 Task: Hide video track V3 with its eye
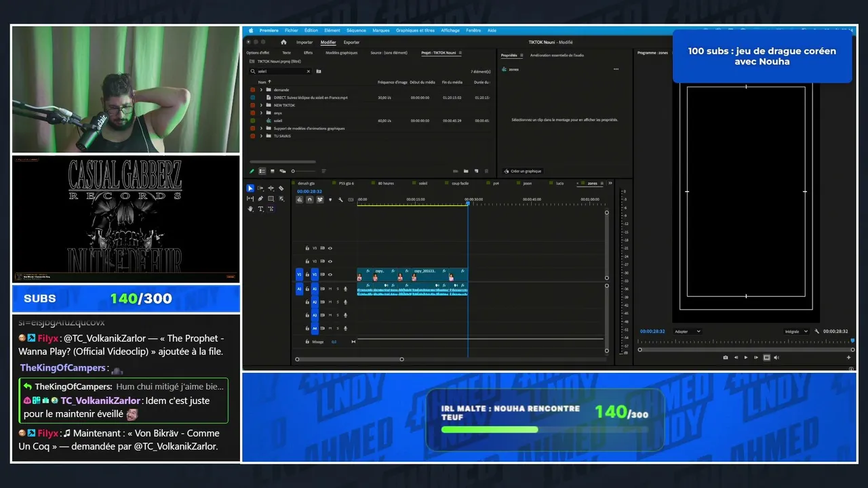click(330, 248)
